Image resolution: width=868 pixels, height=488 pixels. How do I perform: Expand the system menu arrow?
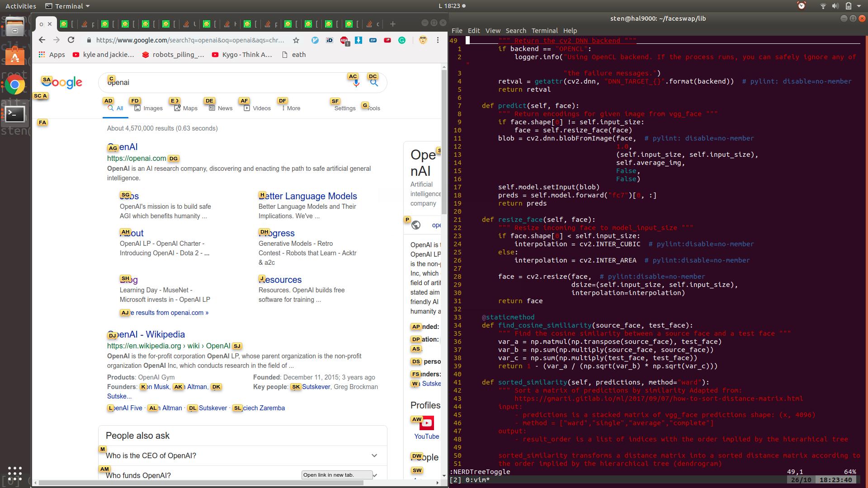click(859, 6)
